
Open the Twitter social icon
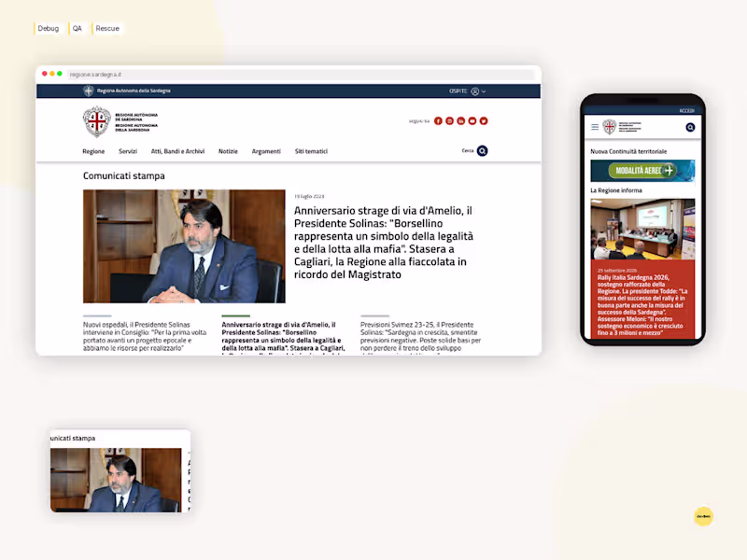[x=484, y=121]
